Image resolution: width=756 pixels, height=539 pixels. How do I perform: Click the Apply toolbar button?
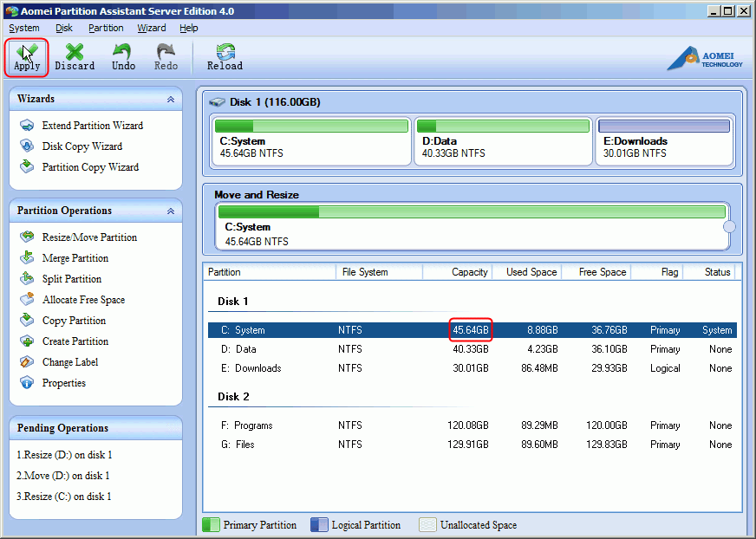[27, 57]
